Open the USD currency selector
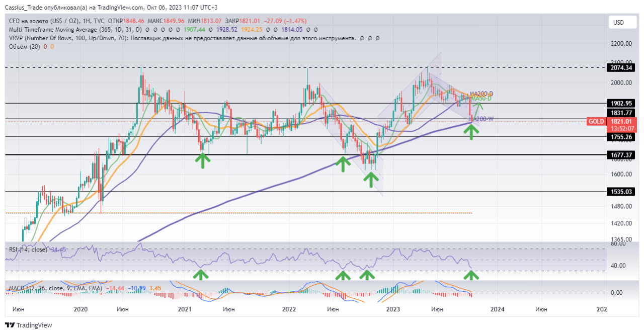644x334 pixels. pos(618,23)
